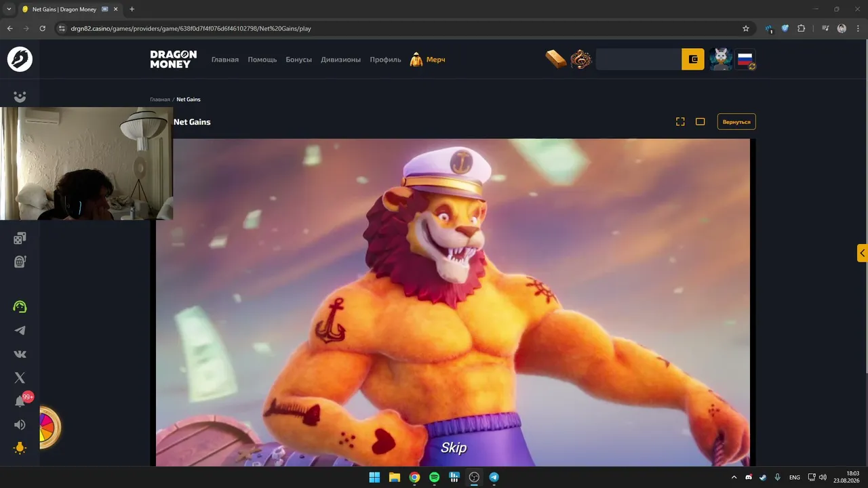This screenshot has height=488, width=868.
Task: Open the blue extension with badge 1
Action: coord(769,28)
